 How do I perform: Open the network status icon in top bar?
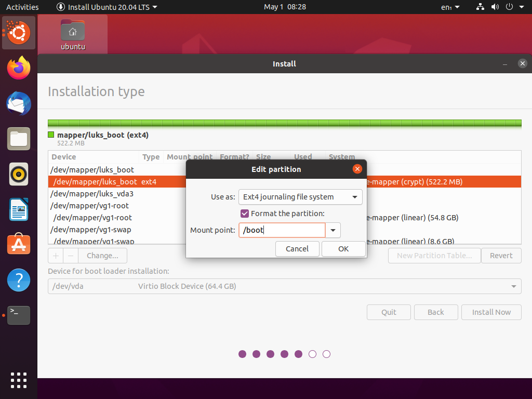point(480,7)
